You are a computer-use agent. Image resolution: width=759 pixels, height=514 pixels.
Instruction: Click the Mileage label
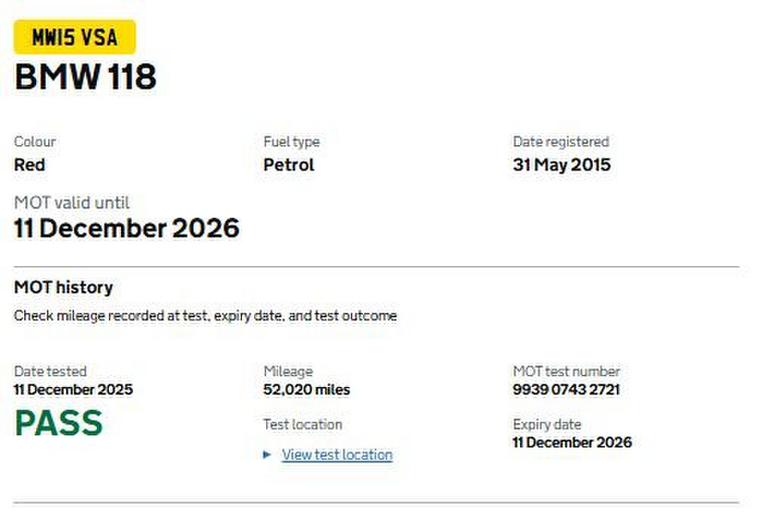287,371
